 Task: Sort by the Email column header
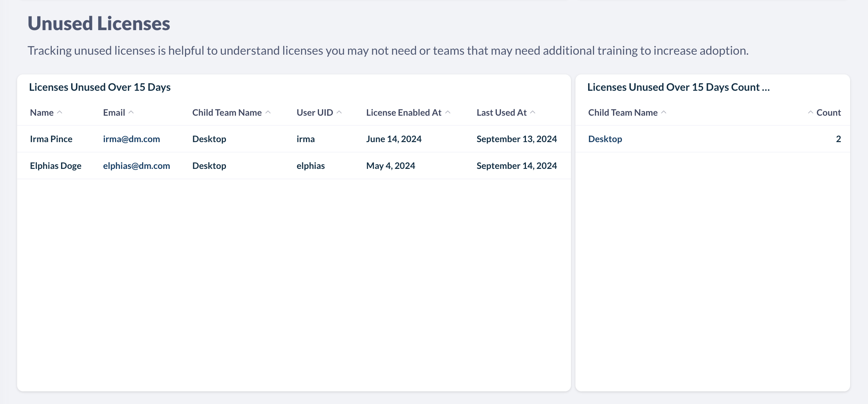point(114,112)
